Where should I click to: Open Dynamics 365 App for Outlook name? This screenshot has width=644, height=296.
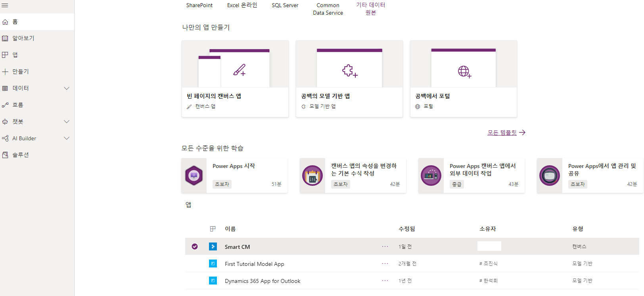click(x=263, y=281)
